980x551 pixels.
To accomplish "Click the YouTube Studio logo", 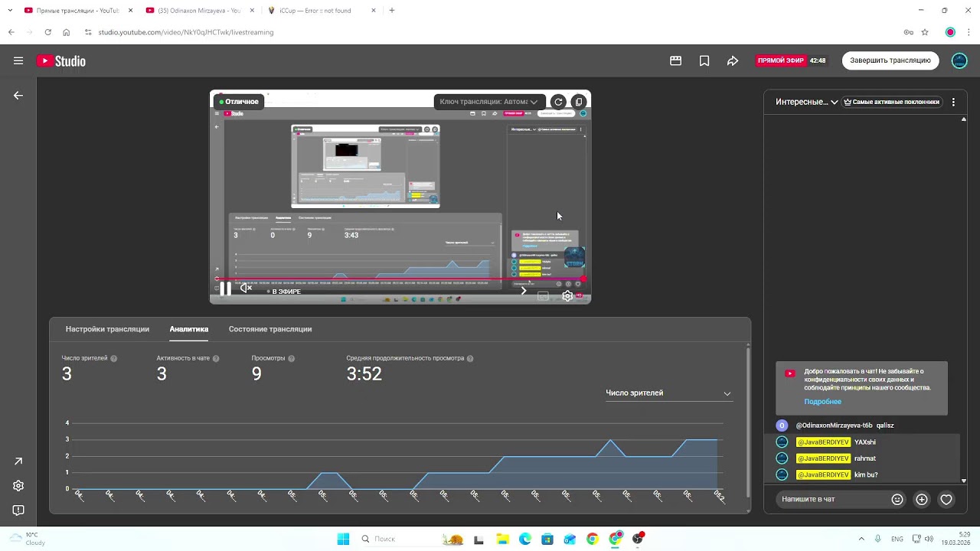I will click(x=61, y=61).
